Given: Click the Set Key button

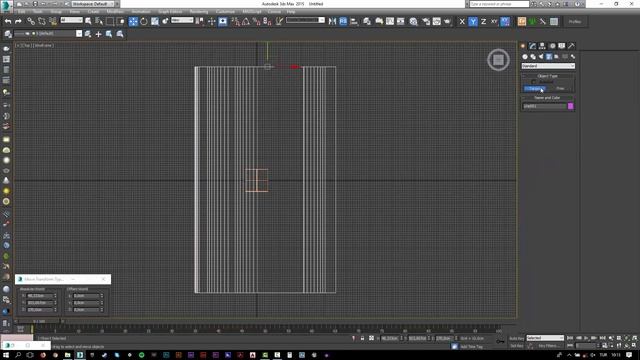Looking at the screenshot, I should [516, 346].
